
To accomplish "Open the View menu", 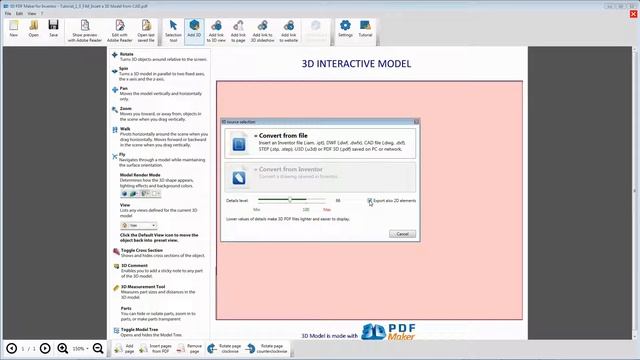I will point(31,13).
